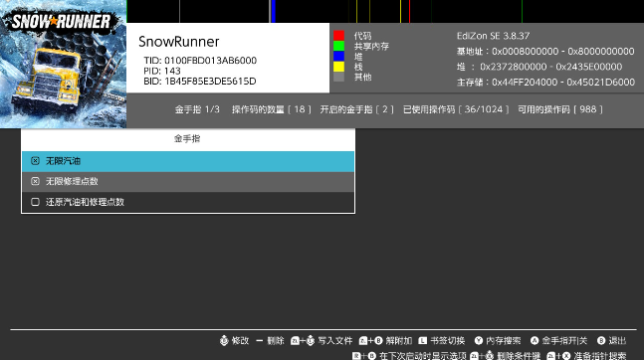This screenshot has width=644, height=360.
Task: Click the 主存储 address range line
Action: [545, 83]
